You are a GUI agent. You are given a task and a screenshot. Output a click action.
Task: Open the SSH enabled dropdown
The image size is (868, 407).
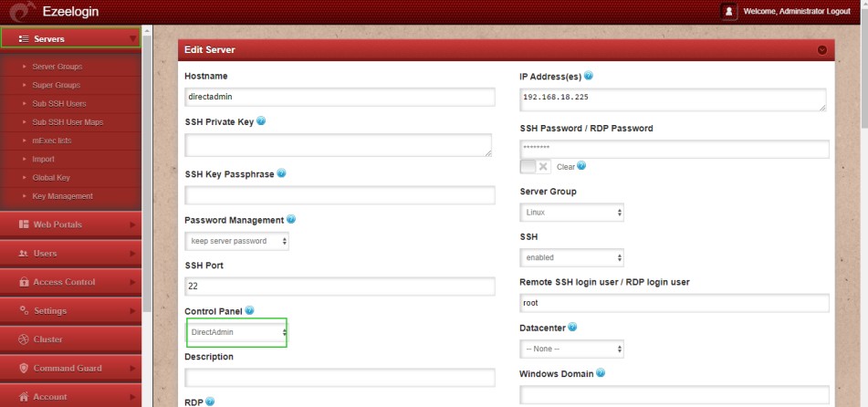572,257
